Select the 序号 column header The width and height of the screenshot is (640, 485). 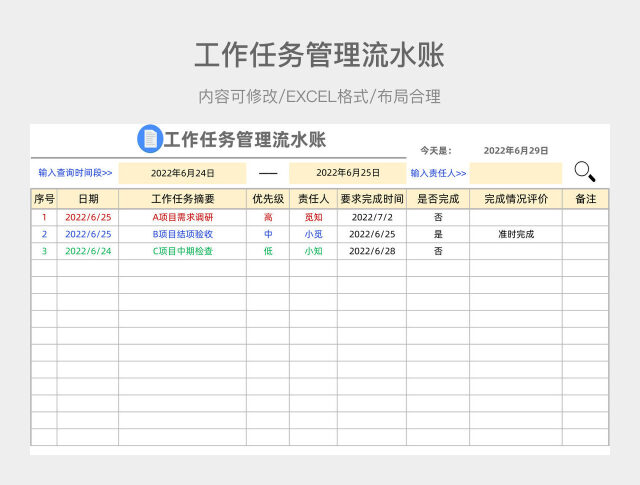click(x=44, y=199)
